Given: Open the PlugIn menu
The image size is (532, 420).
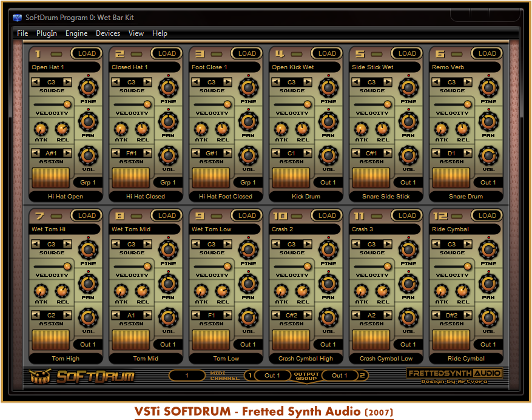Looking at the screenshot, I should pyautogui.click(x=47, y=33).
